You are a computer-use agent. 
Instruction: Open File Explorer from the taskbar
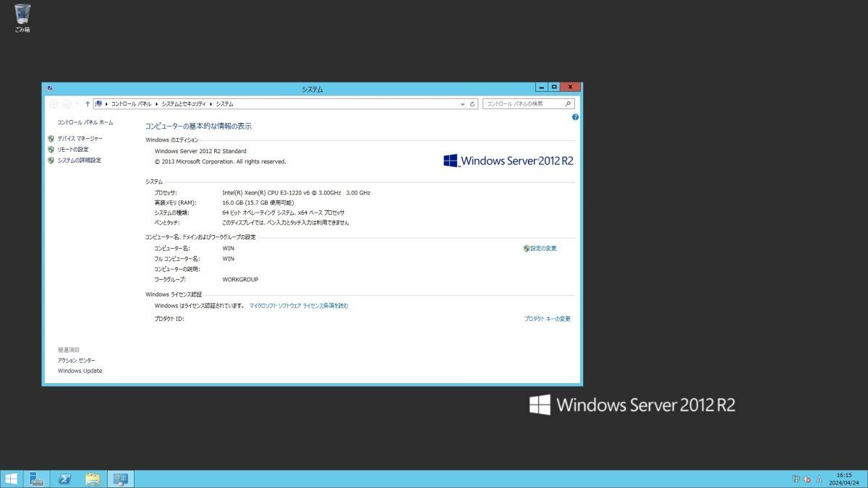coord(93,479)
